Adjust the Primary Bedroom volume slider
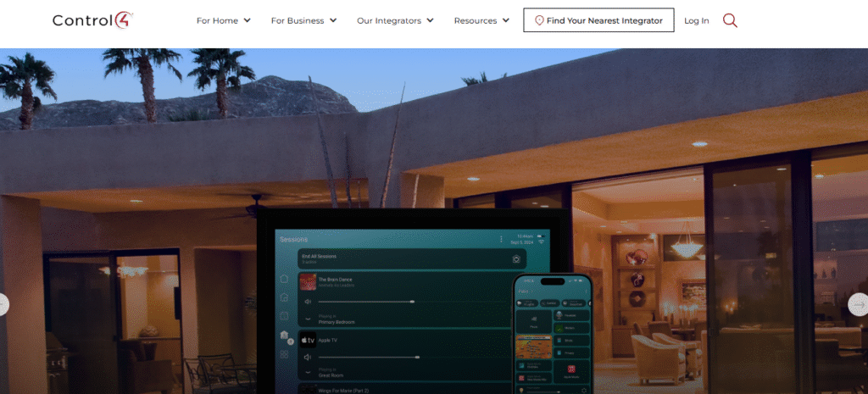 (x=366, y=302)
